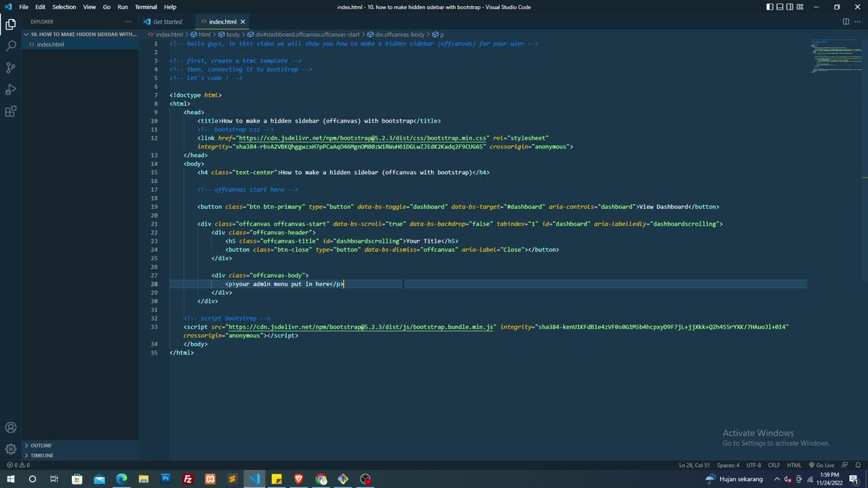Open the Bootstrap bundle JS CDN link

(x=360, y=327)
